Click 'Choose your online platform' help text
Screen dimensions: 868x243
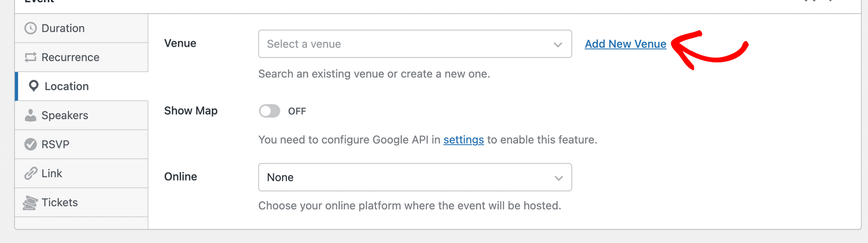coord(410,206)
